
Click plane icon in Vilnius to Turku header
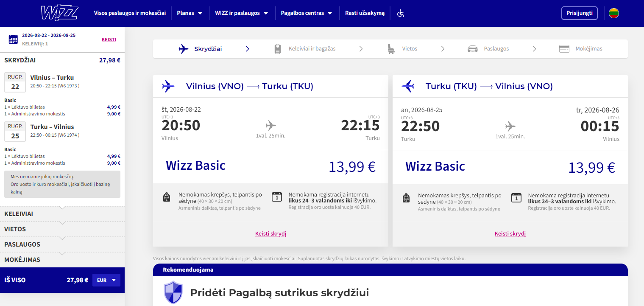coord(168,86)
